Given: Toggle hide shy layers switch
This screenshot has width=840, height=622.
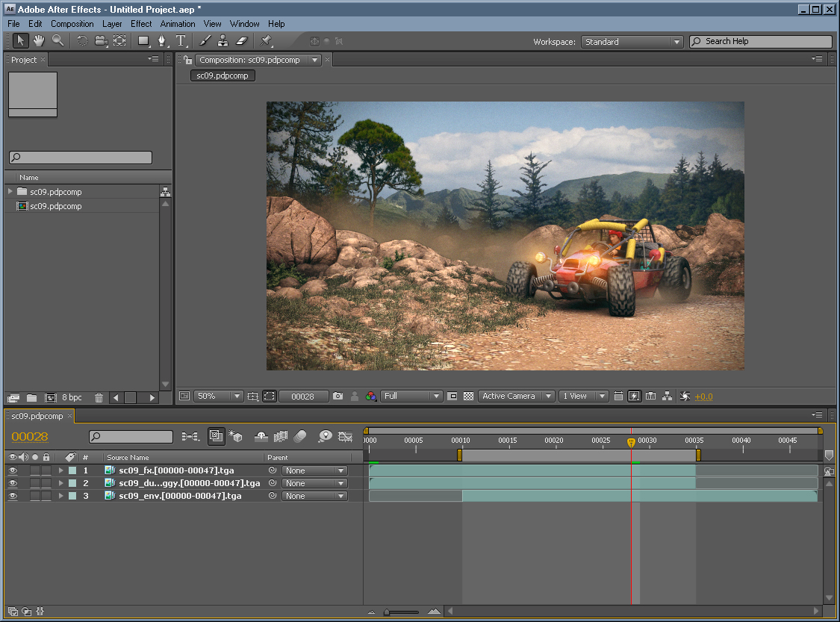Looking at the screenshot, I should (x=261, y=437).
